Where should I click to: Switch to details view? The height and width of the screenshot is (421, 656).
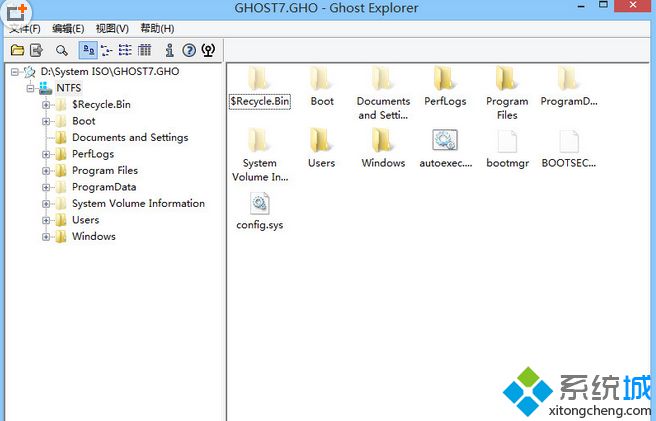(144, 50)
